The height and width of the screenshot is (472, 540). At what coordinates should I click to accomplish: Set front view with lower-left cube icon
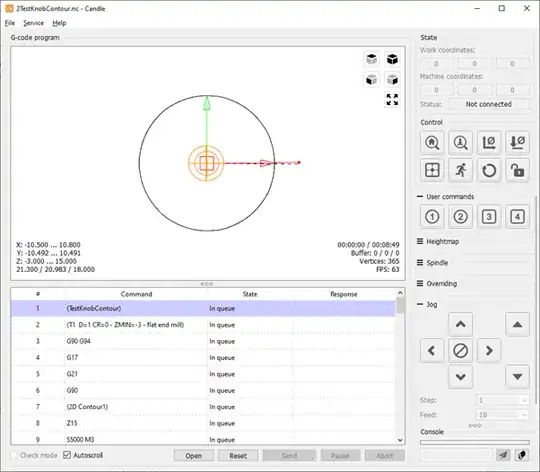(371, 80)
